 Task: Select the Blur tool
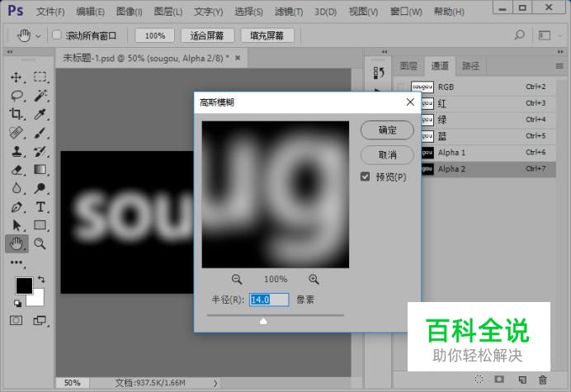(16, 188)
